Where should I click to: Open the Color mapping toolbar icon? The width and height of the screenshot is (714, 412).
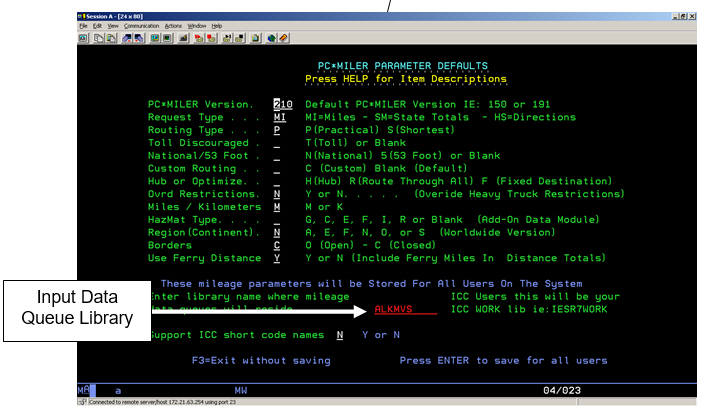click(167, 38)
